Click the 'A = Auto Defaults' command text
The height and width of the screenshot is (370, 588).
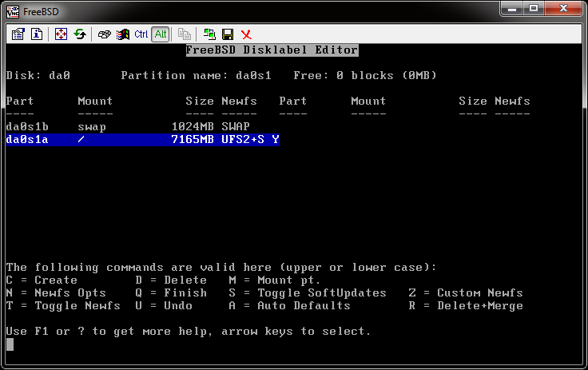coord(289,306)
